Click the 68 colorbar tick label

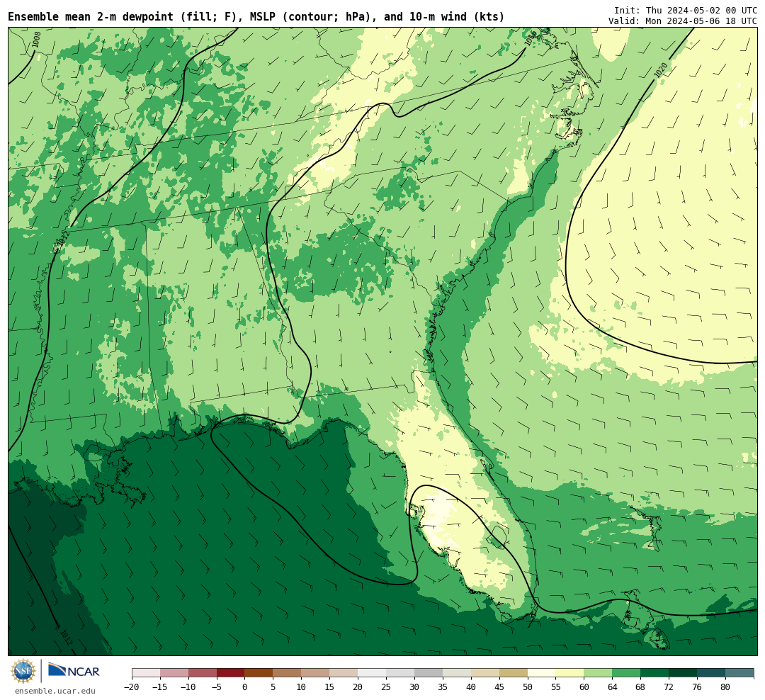point(641,687)
